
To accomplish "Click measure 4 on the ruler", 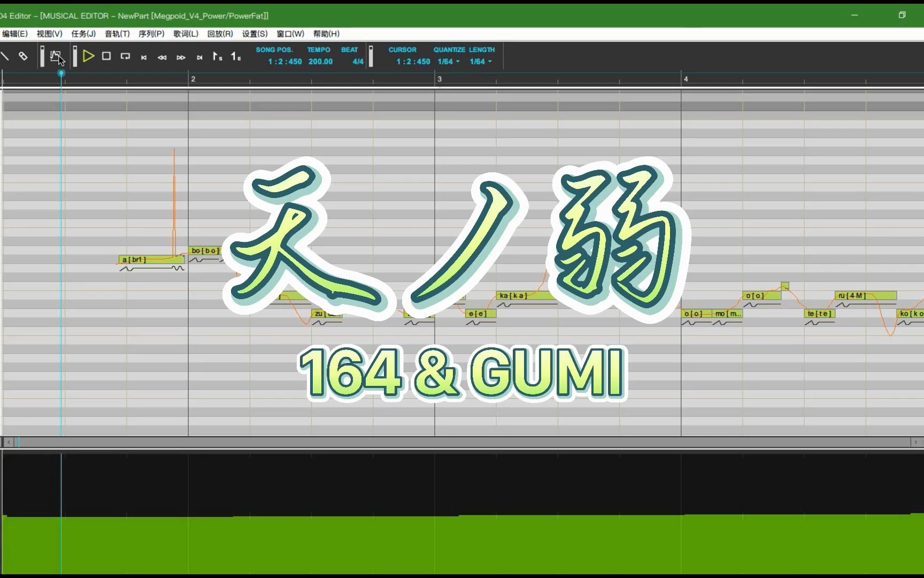I will click(x=686, y=79).
